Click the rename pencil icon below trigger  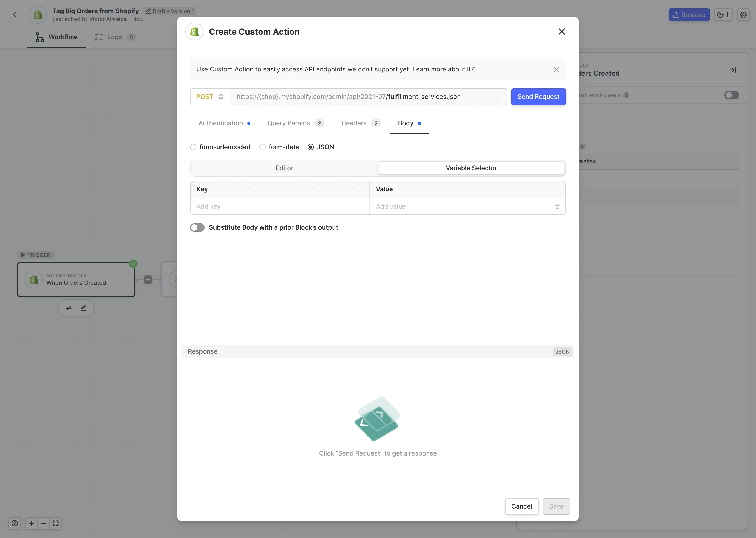pos(83,308)
